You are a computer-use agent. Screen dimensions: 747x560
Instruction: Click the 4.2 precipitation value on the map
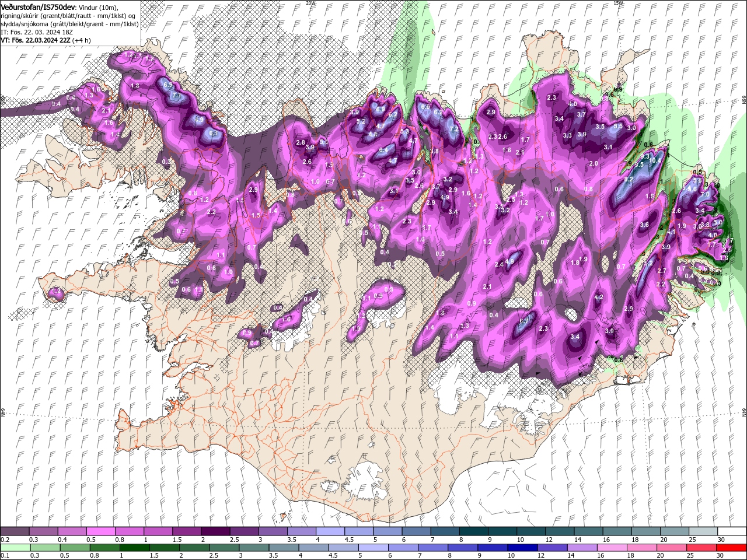598,297
